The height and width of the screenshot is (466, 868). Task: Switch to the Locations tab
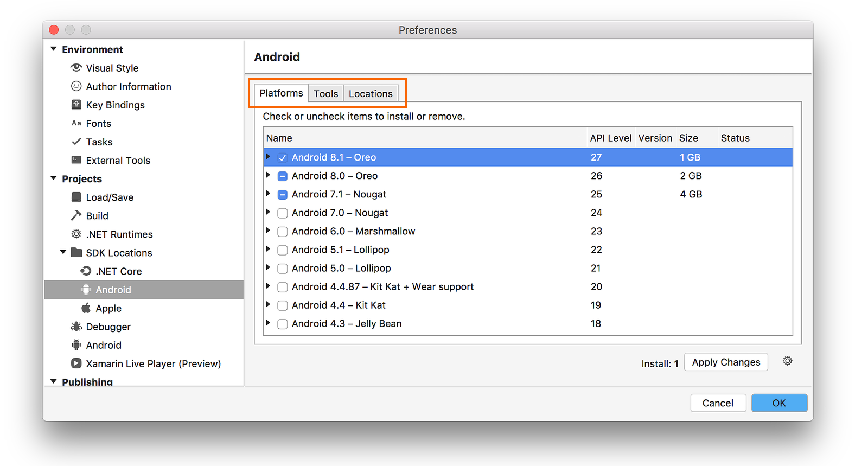(371, 93)
